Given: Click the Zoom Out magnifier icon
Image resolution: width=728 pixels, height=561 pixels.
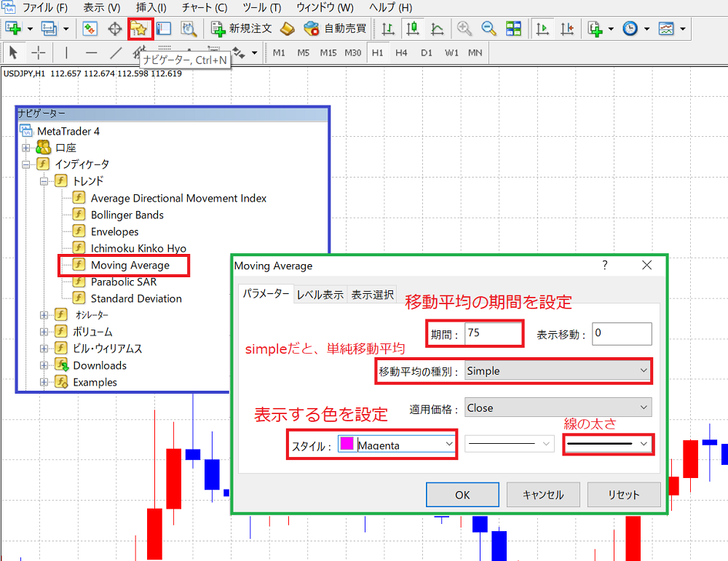Looking at the screenshot, I should click(488, 29).
